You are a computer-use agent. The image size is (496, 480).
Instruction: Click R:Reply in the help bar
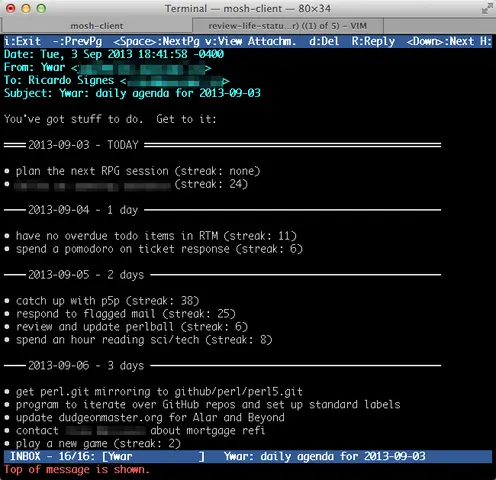click(x=373, y=41)
